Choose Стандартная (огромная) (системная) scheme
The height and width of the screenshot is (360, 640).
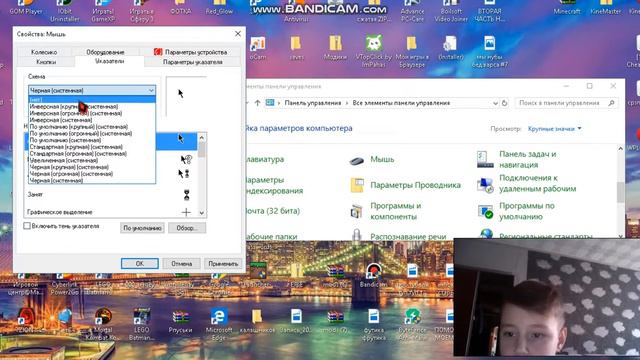pos(92,153)
